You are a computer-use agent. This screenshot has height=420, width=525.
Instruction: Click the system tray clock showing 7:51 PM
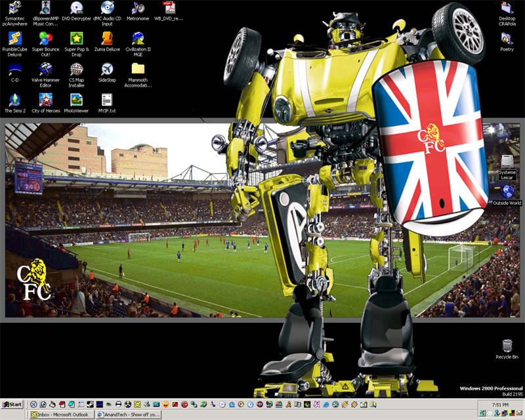click(x=500, y=405)
